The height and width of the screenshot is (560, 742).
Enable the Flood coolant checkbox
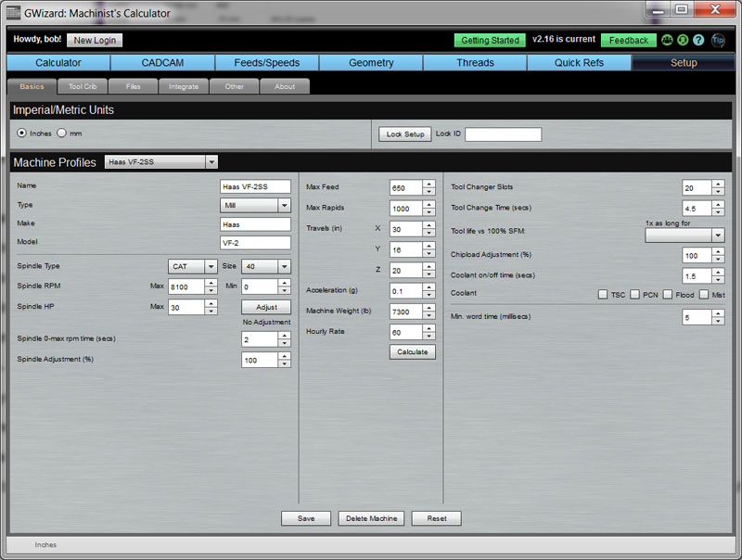668,293
